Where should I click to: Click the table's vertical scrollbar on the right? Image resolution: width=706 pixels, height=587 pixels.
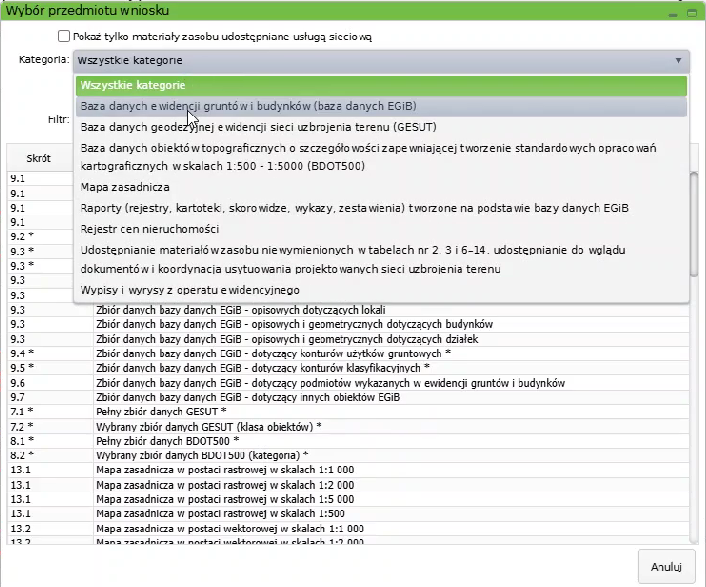pos(696,400)
